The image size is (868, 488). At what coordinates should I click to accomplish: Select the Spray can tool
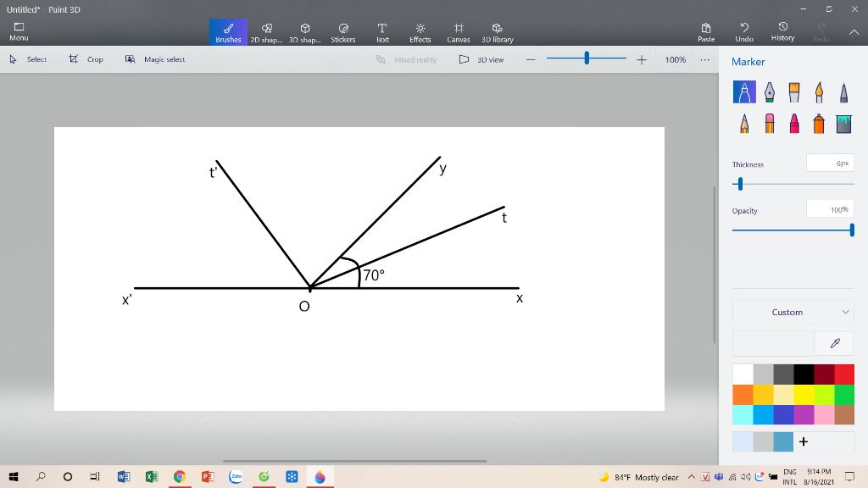(x=819, y=124)
